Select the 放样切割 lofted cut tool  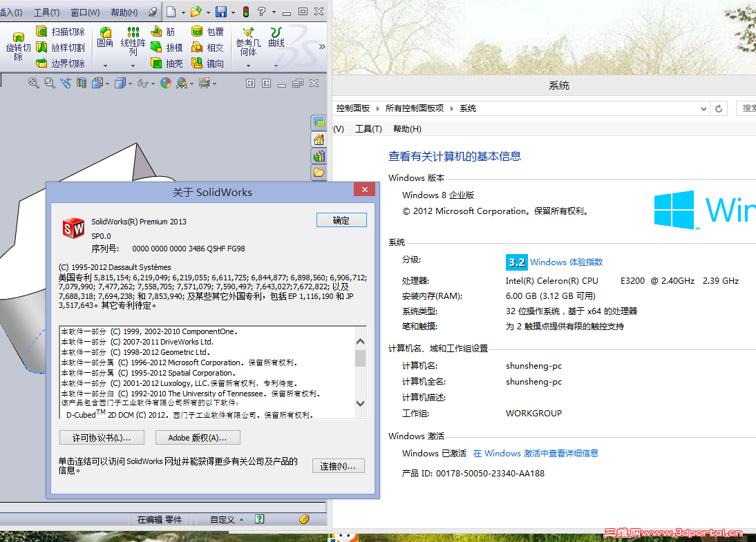pos(60,48)
